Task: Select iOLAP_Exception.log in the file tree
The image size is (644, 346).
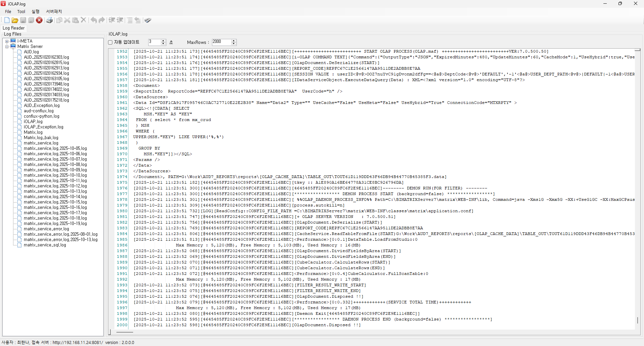Action: tap(43, 127)
